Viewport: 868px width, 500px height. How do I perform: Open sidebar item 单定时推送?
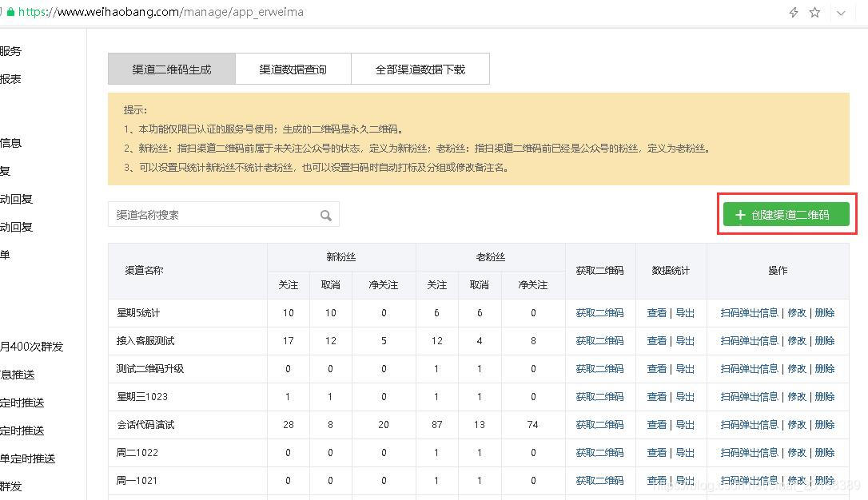coord(28,458)
